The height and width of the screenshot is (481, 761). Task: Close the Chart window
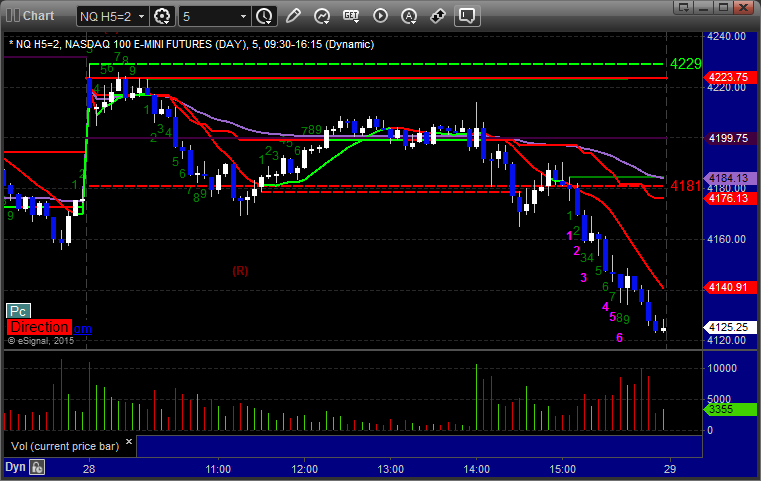coord(743,7)
